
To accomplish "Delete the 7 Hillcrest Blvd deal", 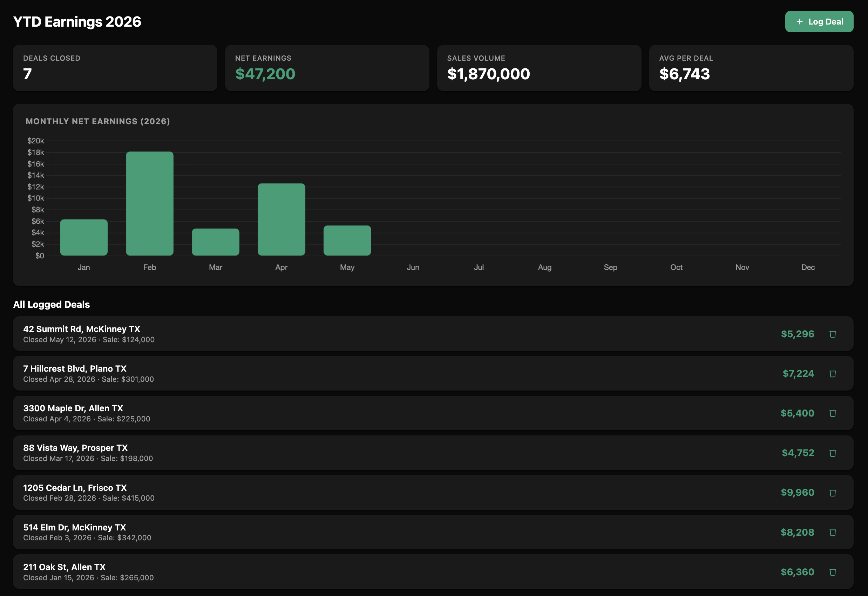I will (x=833, y=373).
